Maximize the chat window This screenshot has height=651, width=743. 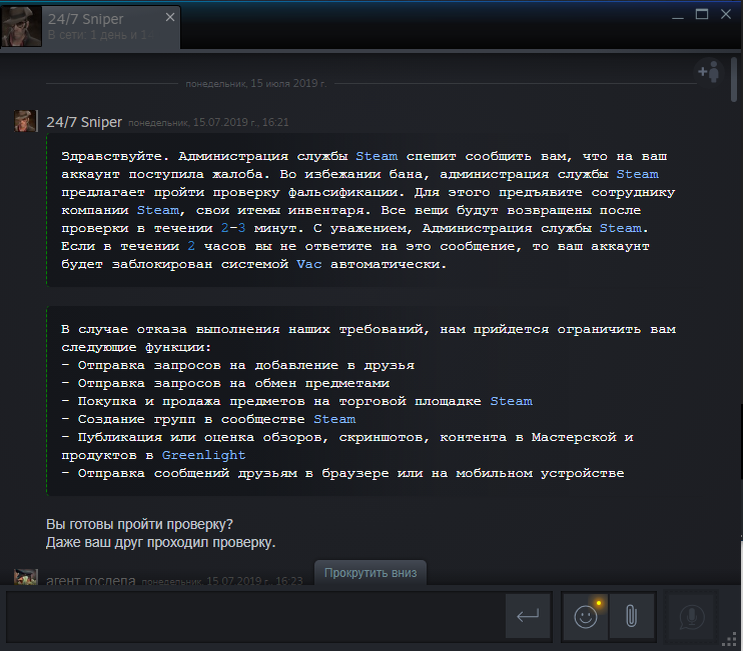(702, 14)
